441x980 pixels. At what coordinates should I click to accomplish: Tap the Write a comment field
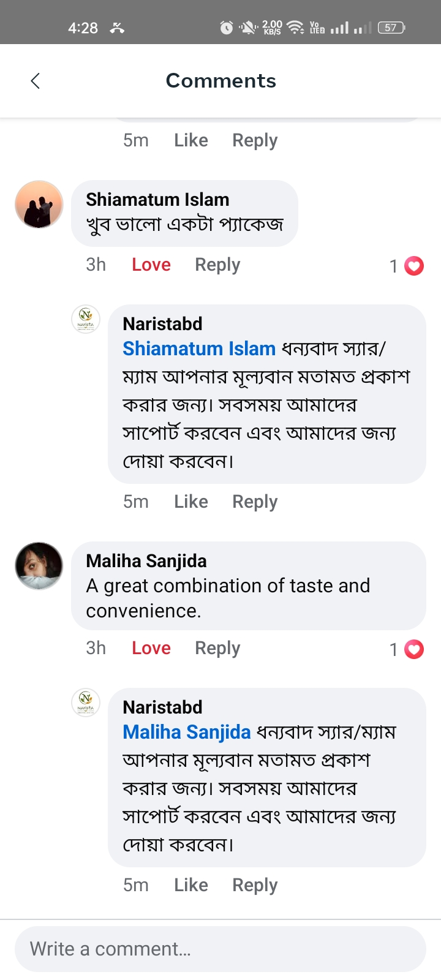[x=221, y=949]
